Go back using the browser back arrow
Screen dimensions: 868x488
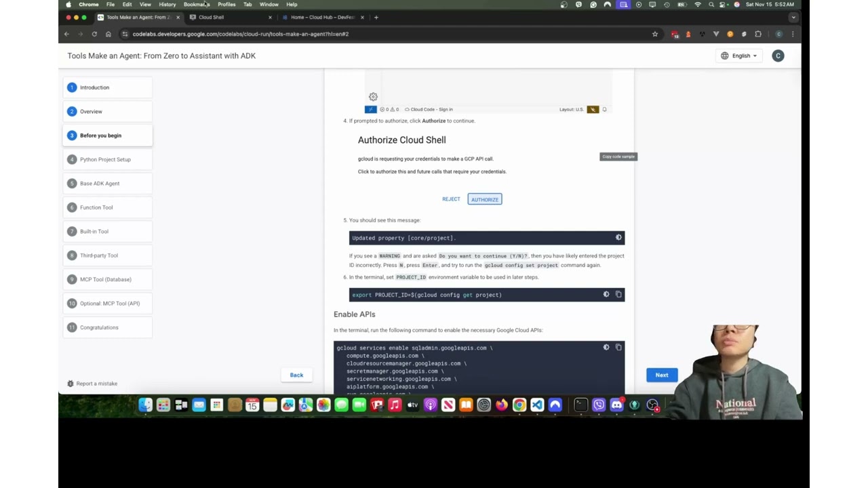(66, 34)
